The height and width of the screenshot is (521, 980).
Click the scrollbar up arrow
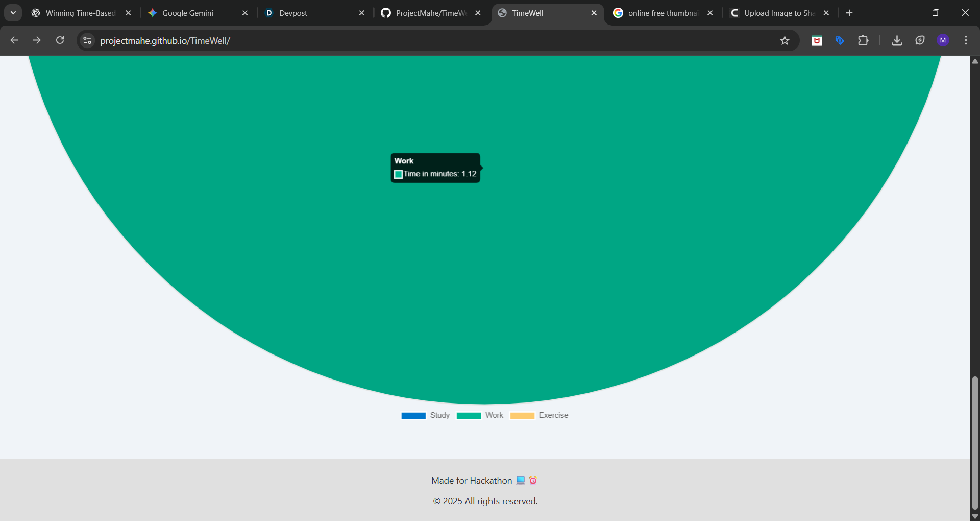click(x=975, y=61)
